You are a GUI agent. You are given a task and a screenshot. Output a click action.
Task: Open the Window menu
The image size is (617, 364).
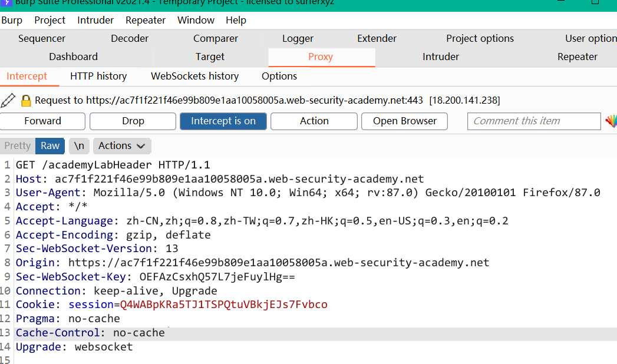[196, 20]
